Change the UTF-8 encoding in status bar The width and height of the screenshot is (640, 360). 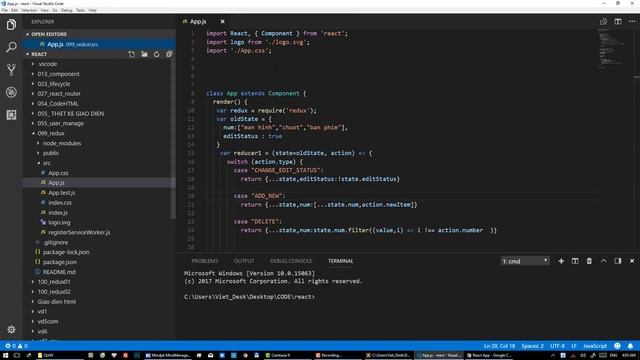point(558,346)
